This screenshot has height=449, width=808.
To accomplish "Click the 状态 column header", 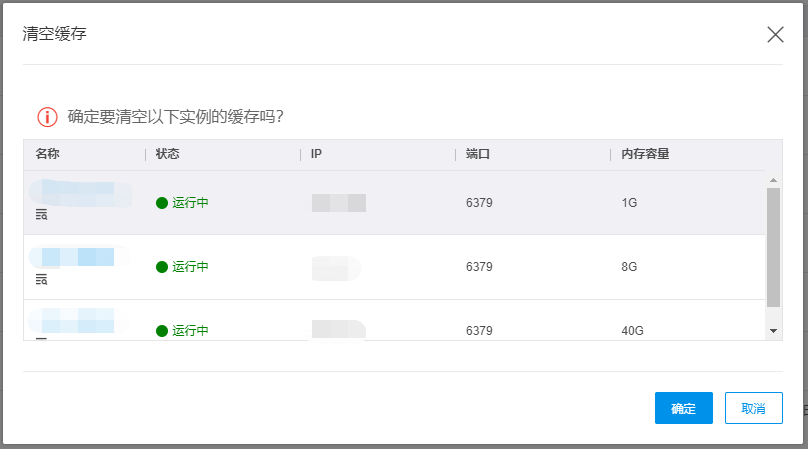I will click(x=167, y=154).
